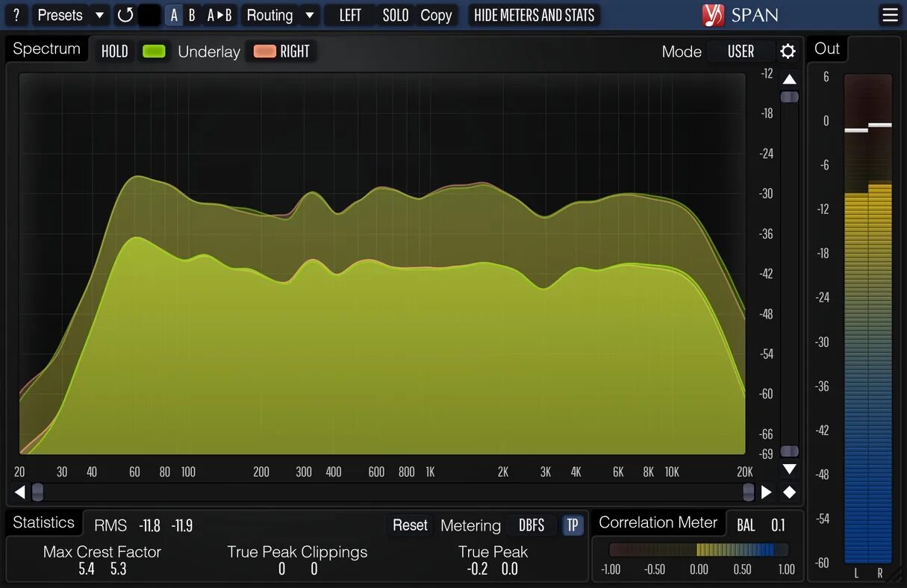This screenshot has height=588, width=907.
Task: Open spectrum settings with the gear icon
Action: 789,51
